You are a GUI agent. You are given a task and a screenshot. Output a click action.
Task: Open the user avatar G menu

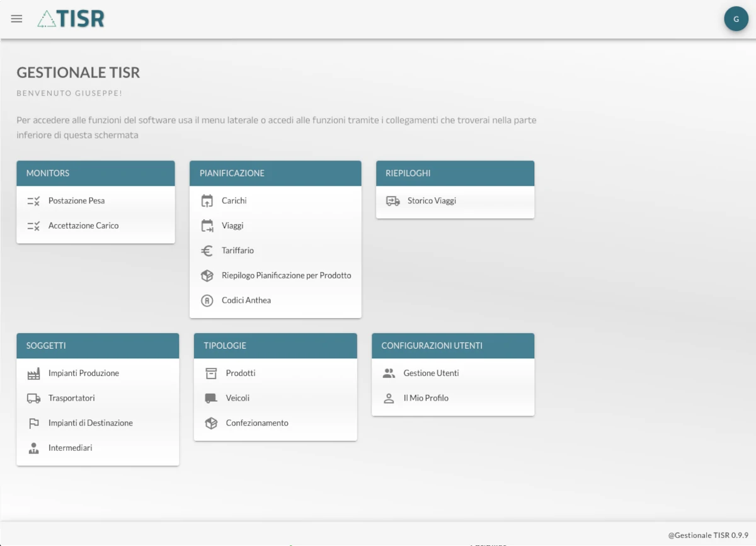tap(736, 19)
